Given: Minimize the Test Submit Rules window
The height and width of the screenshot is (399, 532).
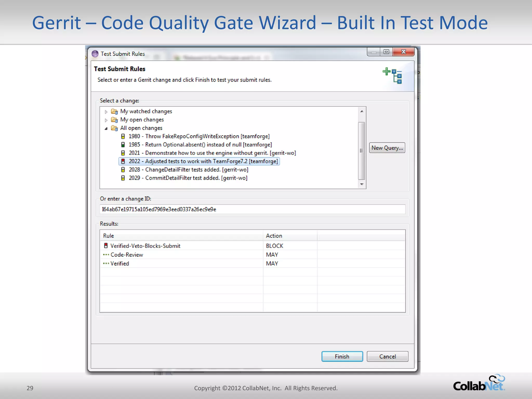Looking at the screenshot, I should (374, 52).
